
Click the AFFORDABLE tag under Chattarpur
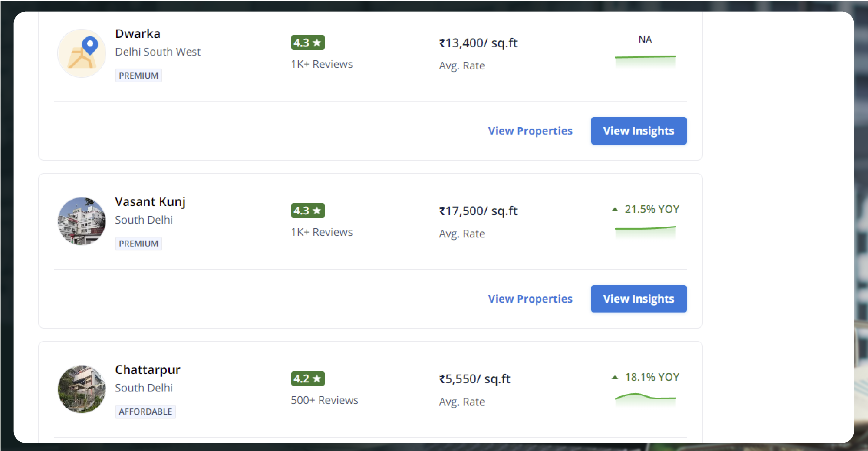pos(145,412)
